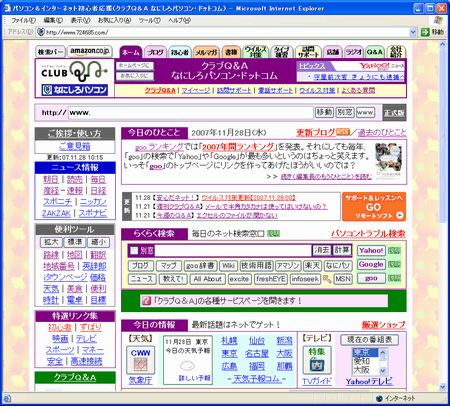Click the amazon.co.jp logo button
Viewport: 450px width, 406px height.
point(90,51)
